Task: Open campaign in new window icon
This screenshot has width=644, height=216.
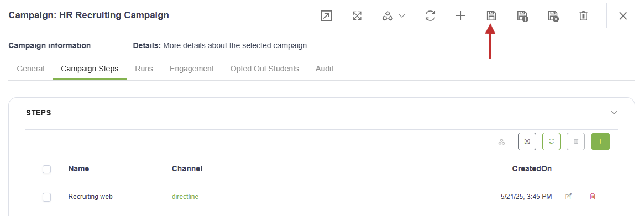Action: tap(326, 16)
